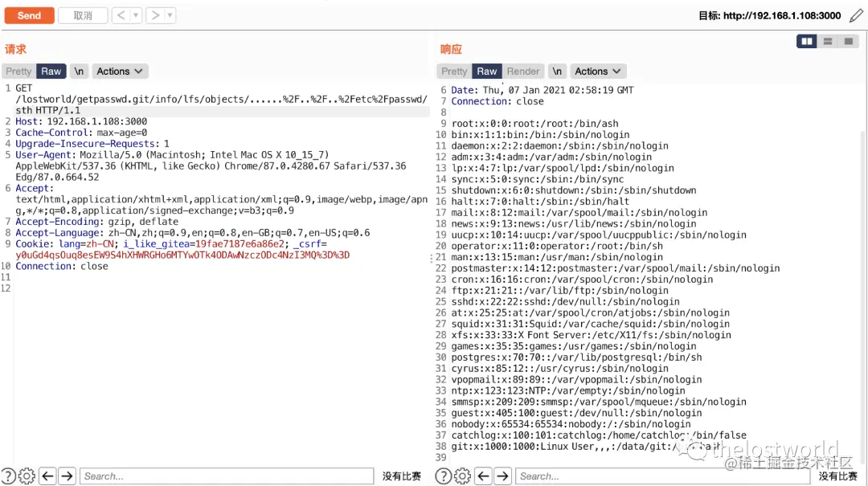Open previous-history dropdown arrow
Viewport: 868px width, 486px height.
pyautogui.click(x=136, y=15)
